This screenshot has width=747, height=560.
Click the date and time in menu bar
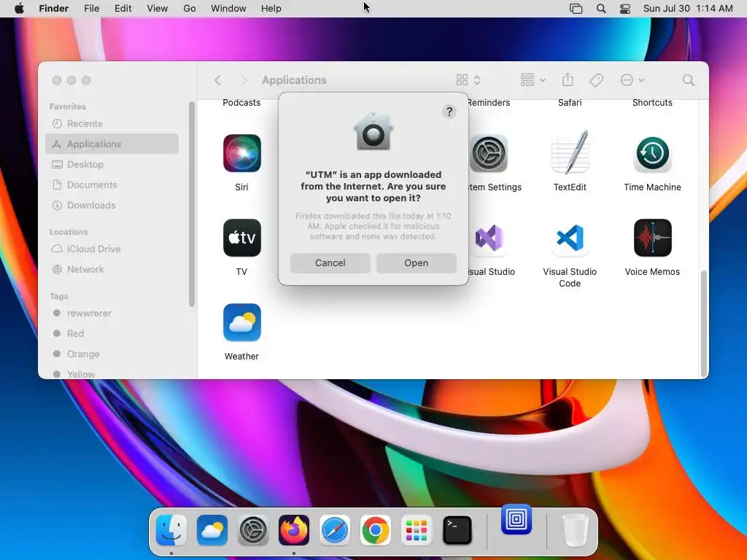[687, 9]
